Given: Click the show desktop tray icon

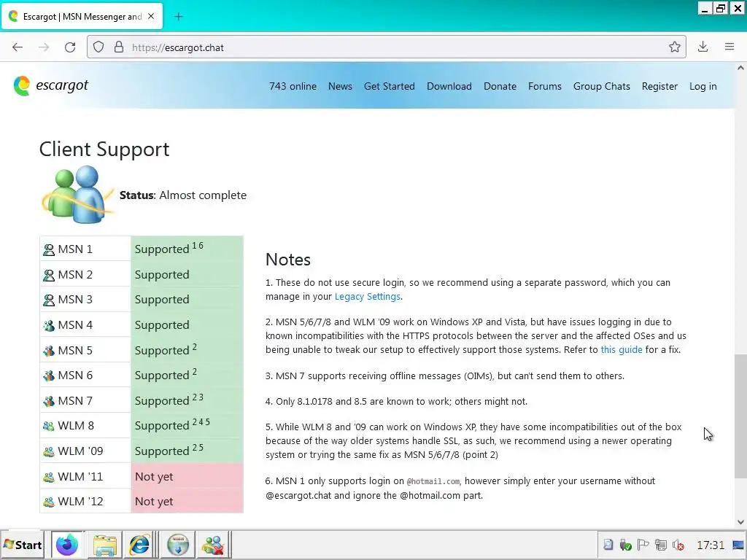Looking at the screenshot, I should [x=738, y=545].
